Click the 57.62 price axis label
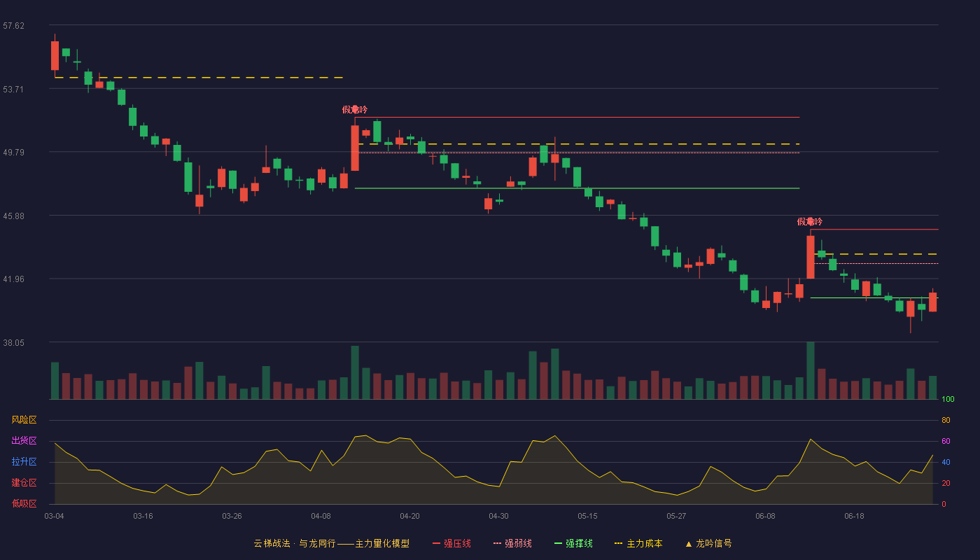This screenshot has width=980, height=560. [13, 26]
